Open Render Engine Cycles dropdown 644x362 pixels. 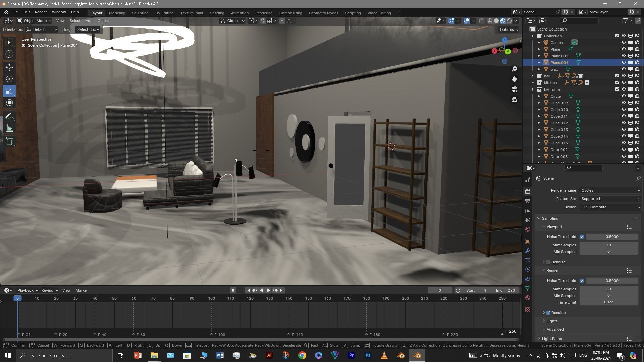click(610, 190)
